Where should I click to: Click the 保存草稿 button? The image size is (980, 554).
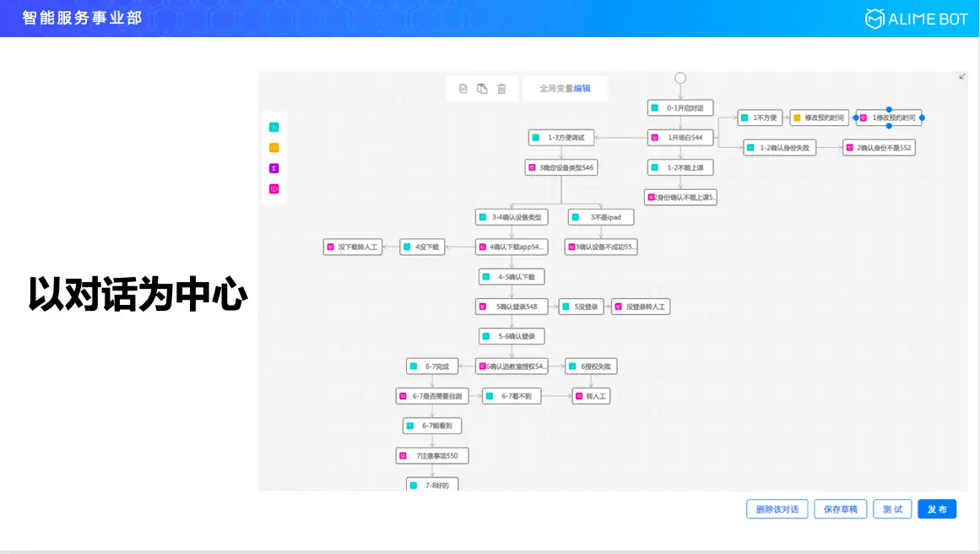coord(840,509)
